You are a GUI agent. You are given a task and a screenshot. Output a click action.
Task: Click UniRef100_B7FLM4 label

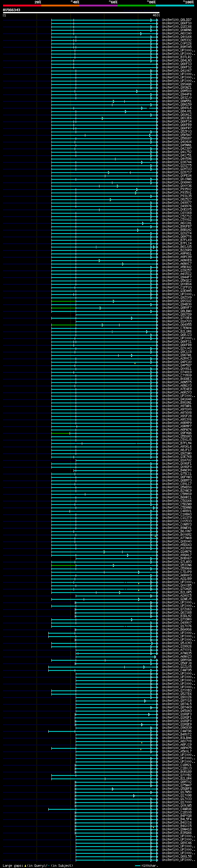click(x=177, y=443)
